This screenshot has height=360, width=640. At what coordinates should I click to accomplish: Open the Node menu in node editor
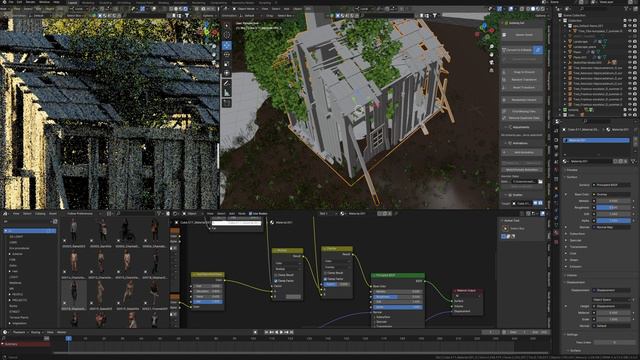(x=242, y=213)
